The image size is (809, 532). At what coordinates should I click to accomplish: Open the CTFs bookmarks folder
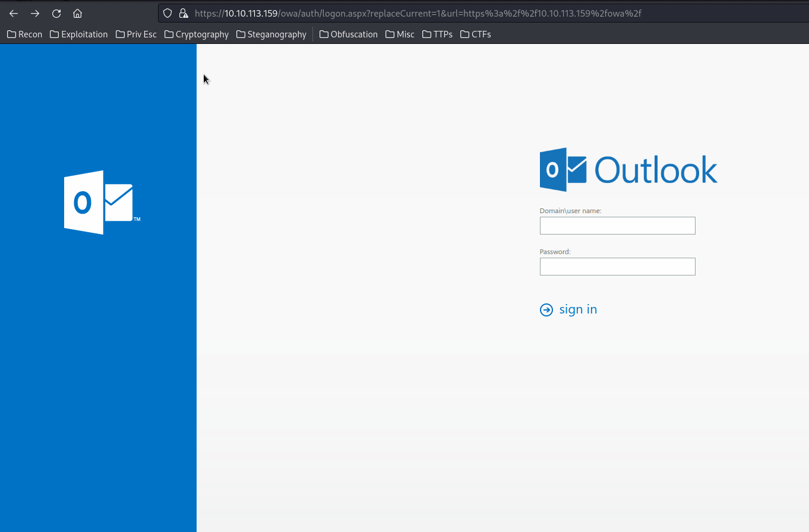tap(476, 34)
